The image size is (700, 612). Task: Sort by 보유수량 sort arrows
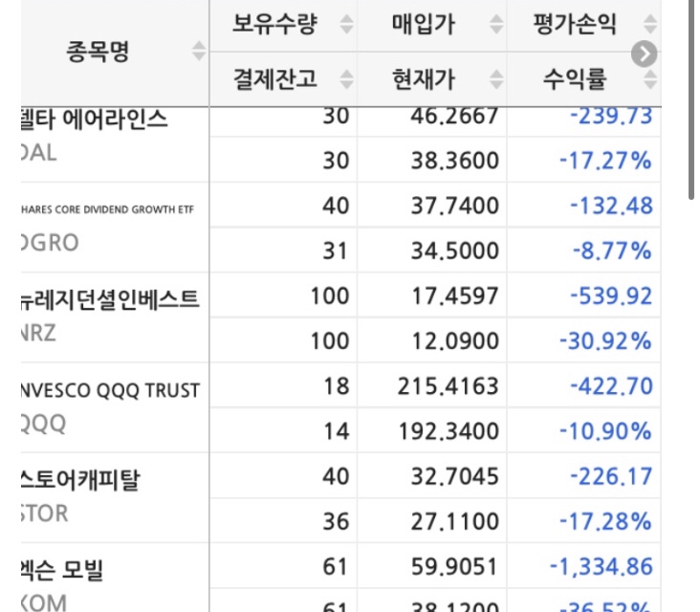[347, 24]
